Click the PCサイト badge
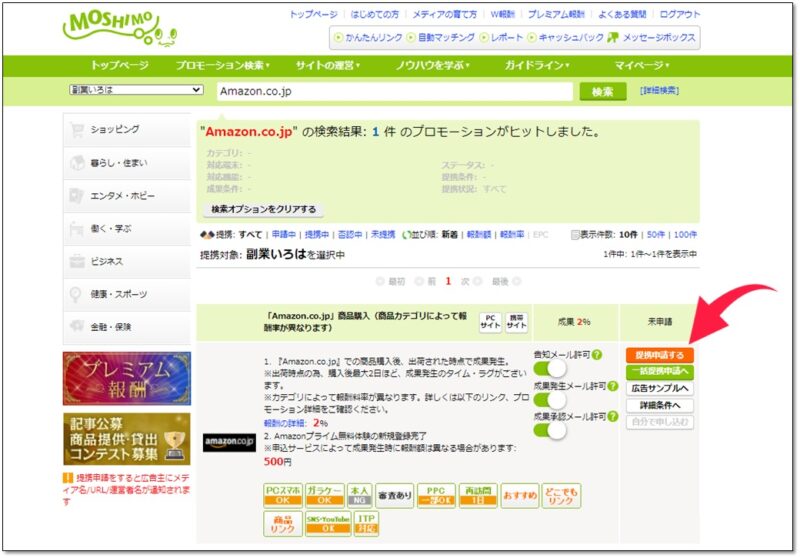This screenshot has height=558, width=800. tap(490, 322)
